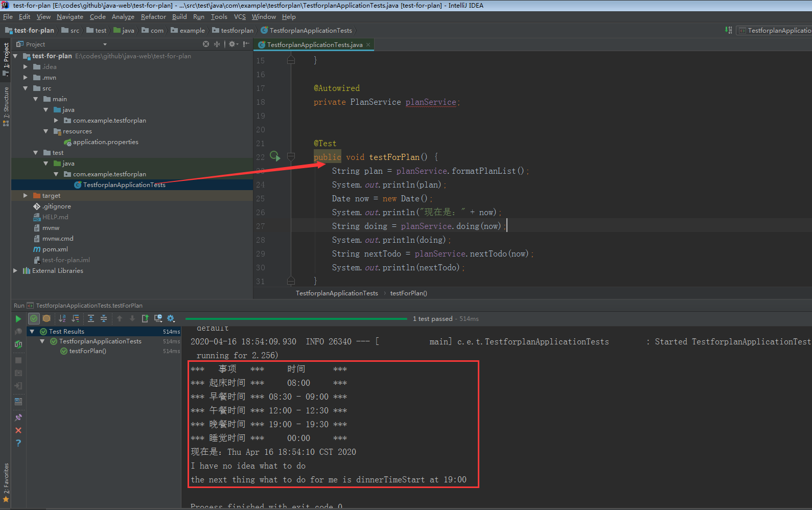The height and width of the screenshot is (510, 812).
Task: Export test results with the export icon
Action: 145,319
